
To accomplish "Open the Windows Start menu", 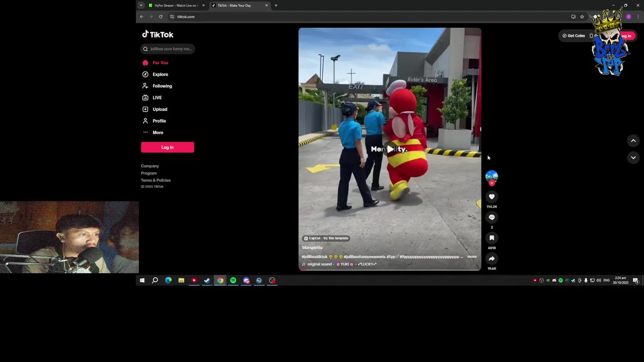I will coord(142,281).
